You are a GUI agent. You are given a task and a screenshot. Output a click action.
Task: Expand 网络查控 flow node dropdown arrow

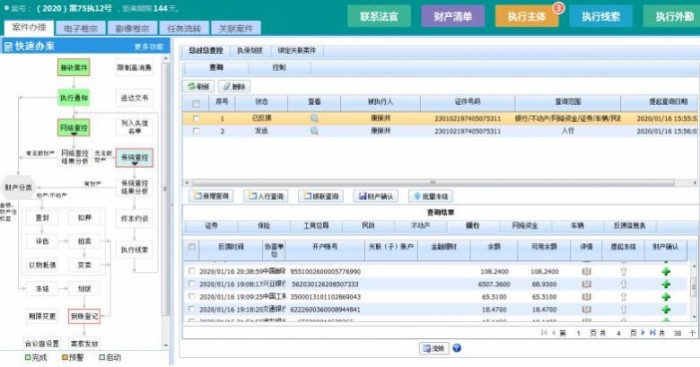tap(74, 134)
